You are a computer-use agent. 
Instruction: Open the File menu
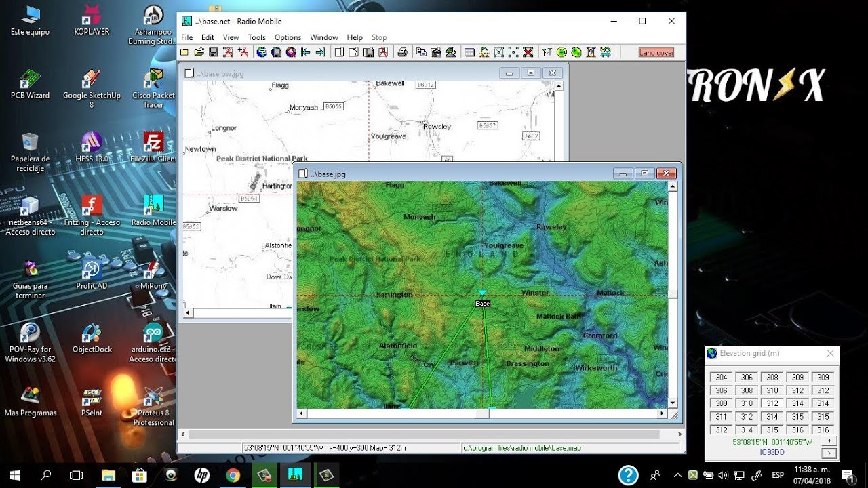[187, 37]
